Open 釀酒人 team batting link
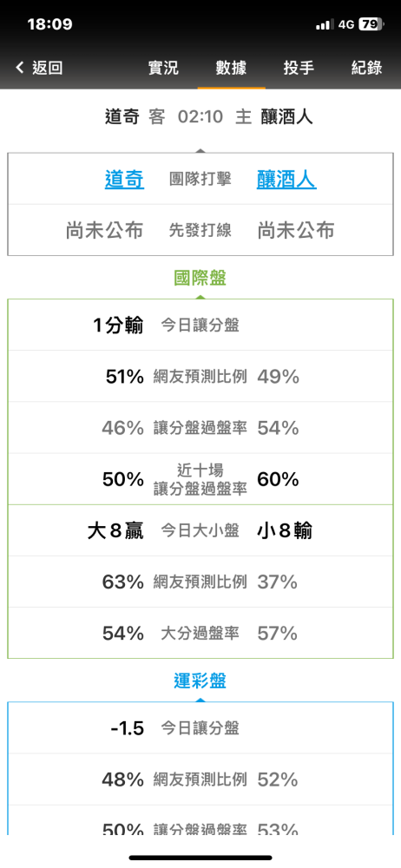The image size is (401, 868). pyautogui.click(x=286, y=180)
